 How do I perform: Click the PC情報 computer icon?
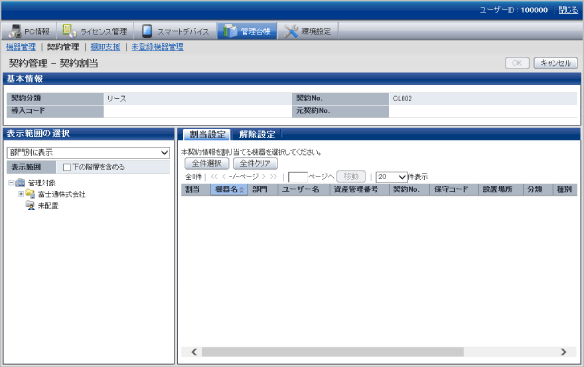pos(15,31)
